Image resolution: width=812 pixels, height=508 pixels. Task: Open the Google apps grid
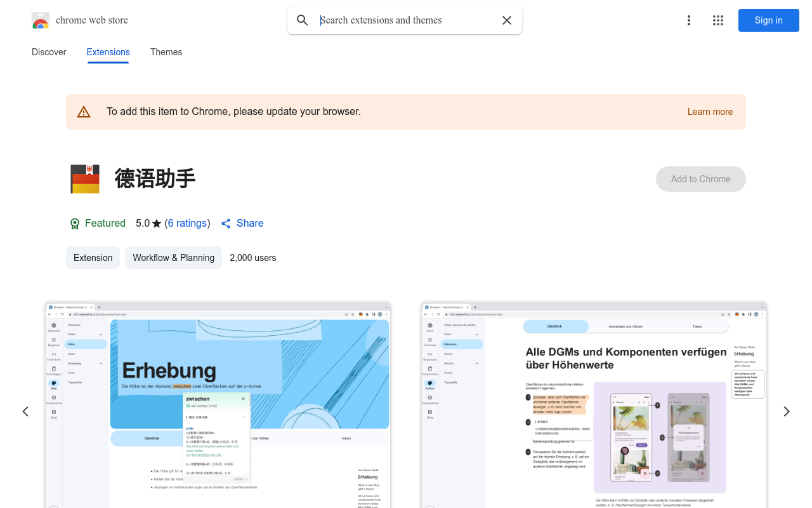[718, 20]
